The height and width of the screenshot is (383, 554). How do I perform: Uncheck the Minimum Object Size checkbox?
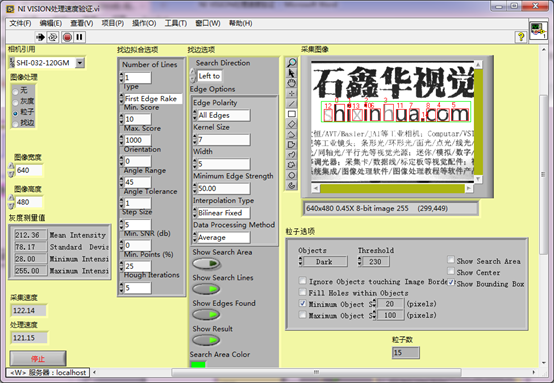tap(302, 303)
